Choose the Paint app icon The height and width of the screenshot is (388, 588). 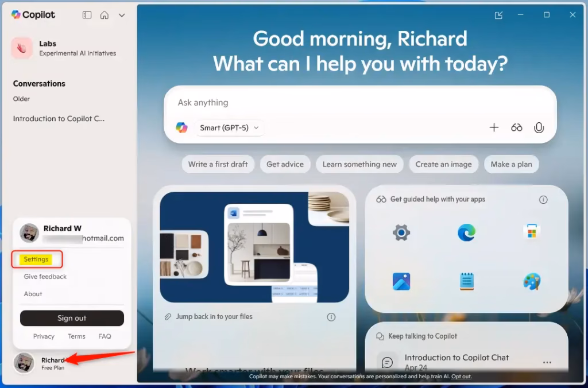(532, 281)
